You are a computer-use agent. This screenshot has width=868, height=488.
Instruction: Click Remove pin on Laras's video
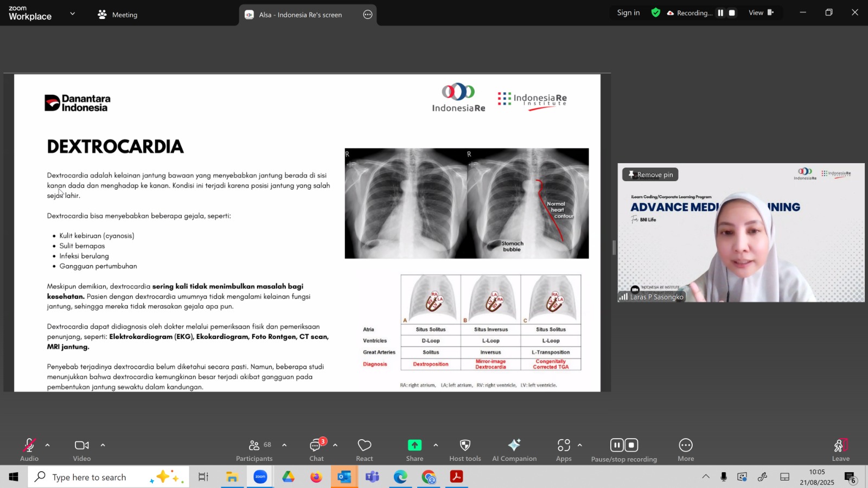650,175
